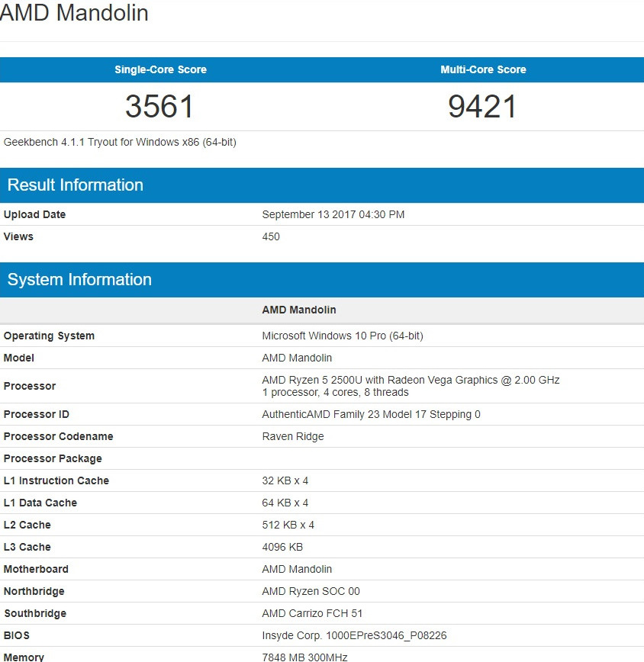Select the "Motherboard" row label

[x=36, y=569]
